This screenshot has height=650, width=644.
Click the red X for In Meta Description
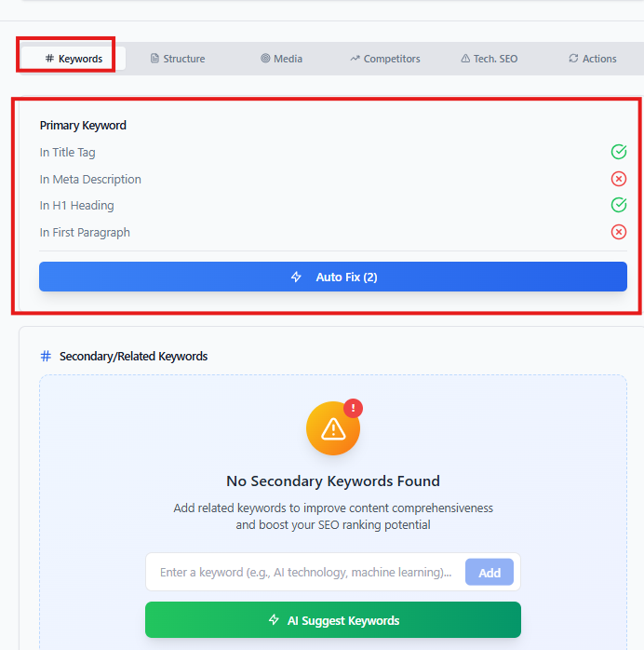(619, 179)
